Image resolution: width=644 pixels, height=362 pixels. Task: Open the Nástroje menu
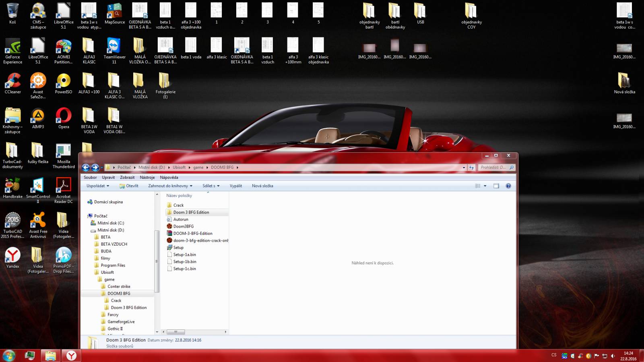tap(147, 178)
